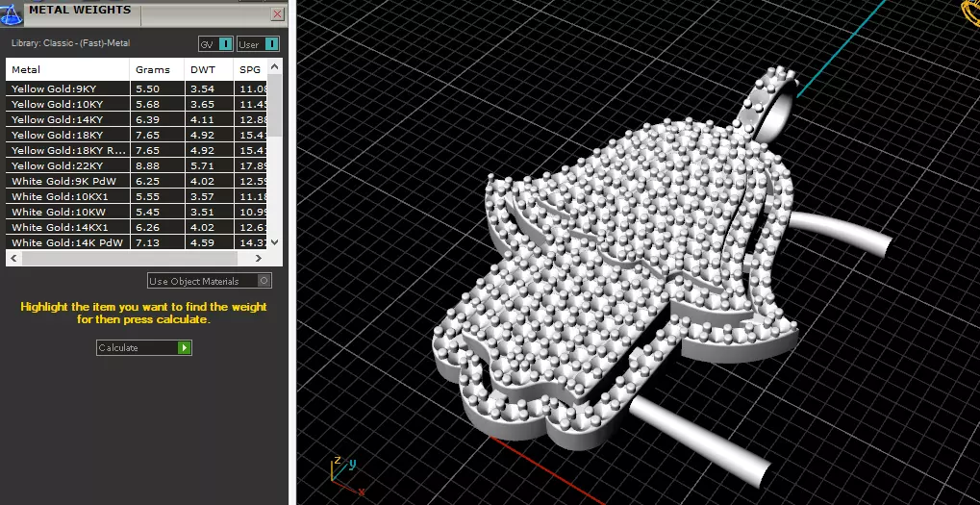Select the lower sprue rod

coord(700,441)
